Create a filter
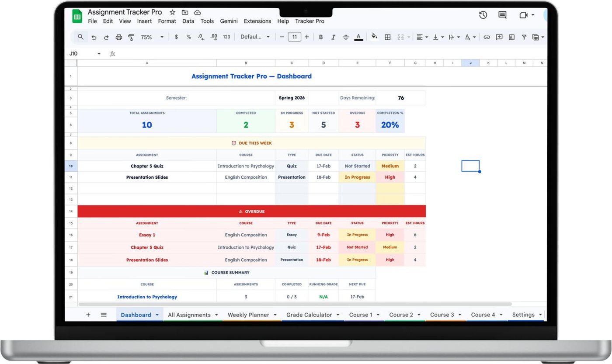 (x=524, y=37)
